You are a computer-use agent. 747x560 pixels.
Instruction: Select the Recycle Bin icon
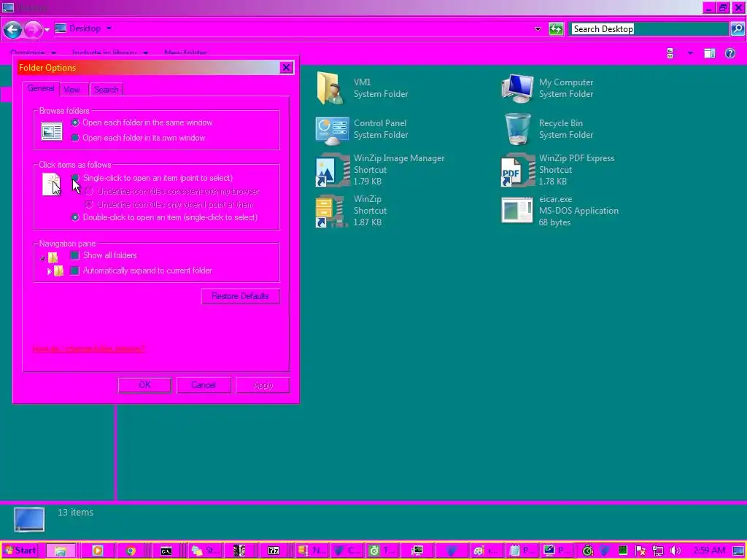click(517, 129)
